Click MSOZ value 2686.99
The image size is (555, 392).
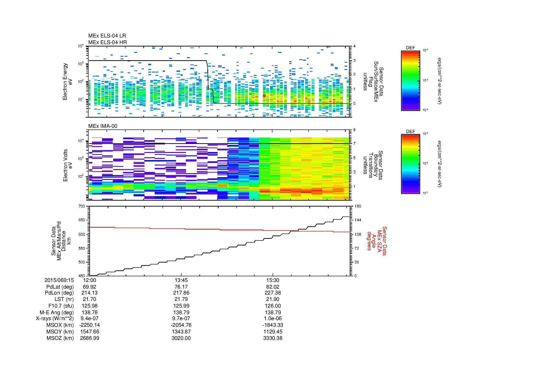(89, 338)
